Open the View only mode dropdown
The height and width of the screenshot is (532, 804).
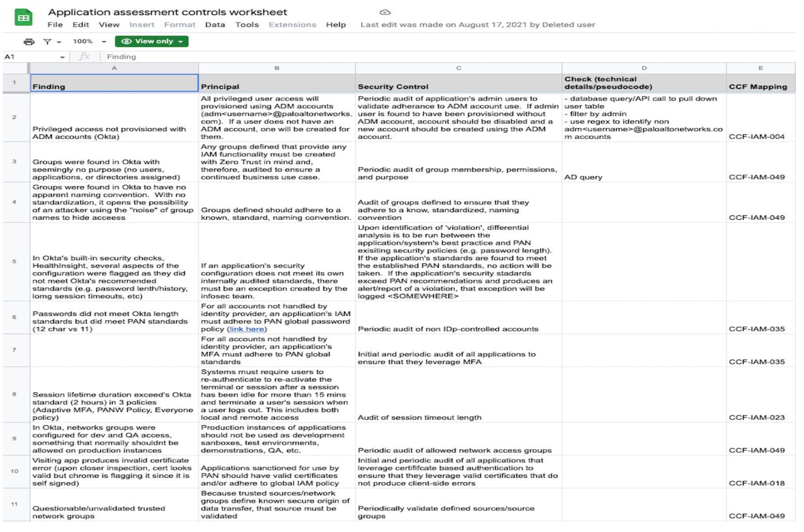pos(152,41)
